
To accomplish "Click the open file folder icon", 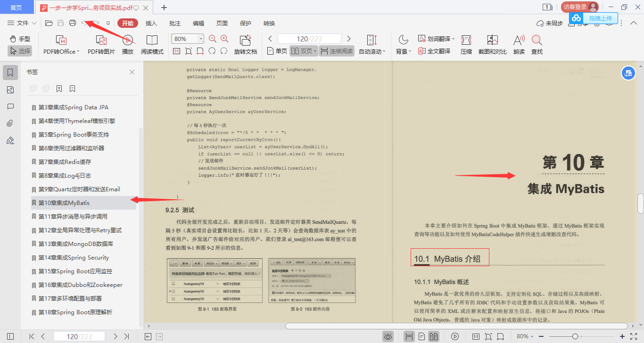I will (49, 23).
